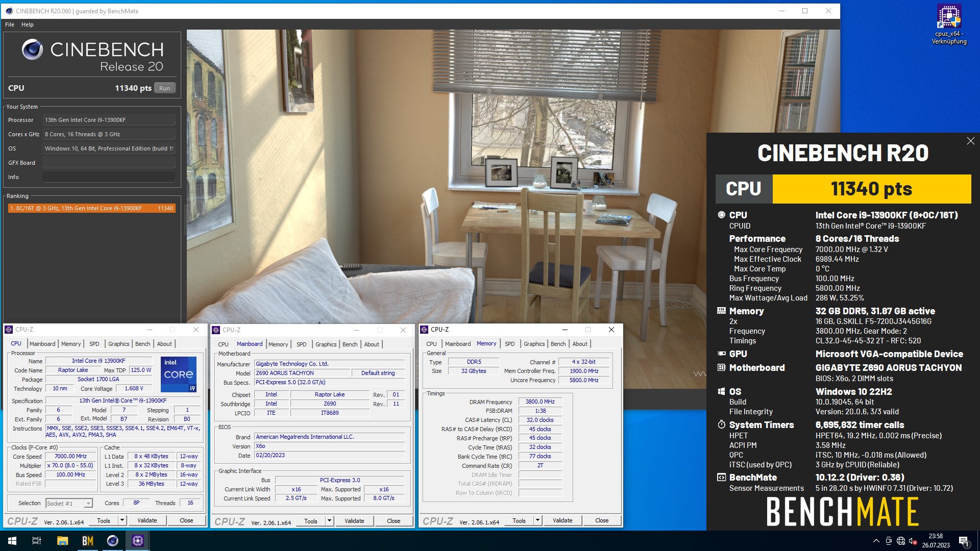Click the empty Info field
980x551 pixels.
click(109, 177)
